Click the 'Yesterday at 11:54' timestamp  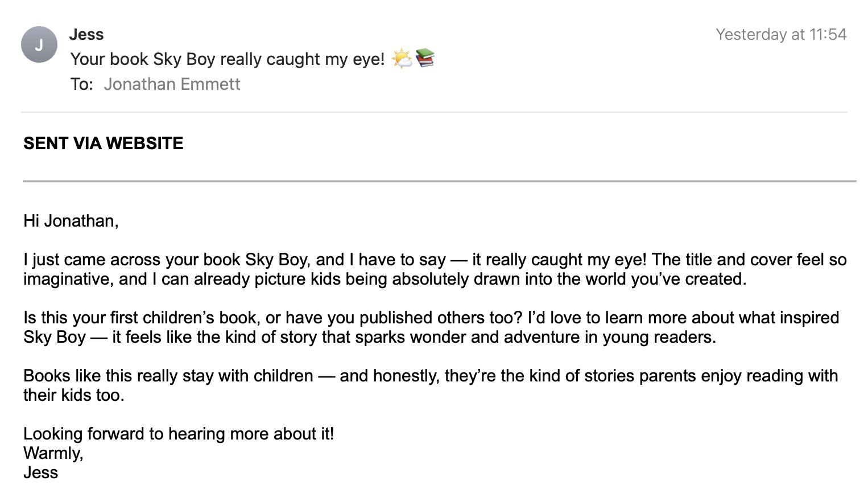coord(781,35)
